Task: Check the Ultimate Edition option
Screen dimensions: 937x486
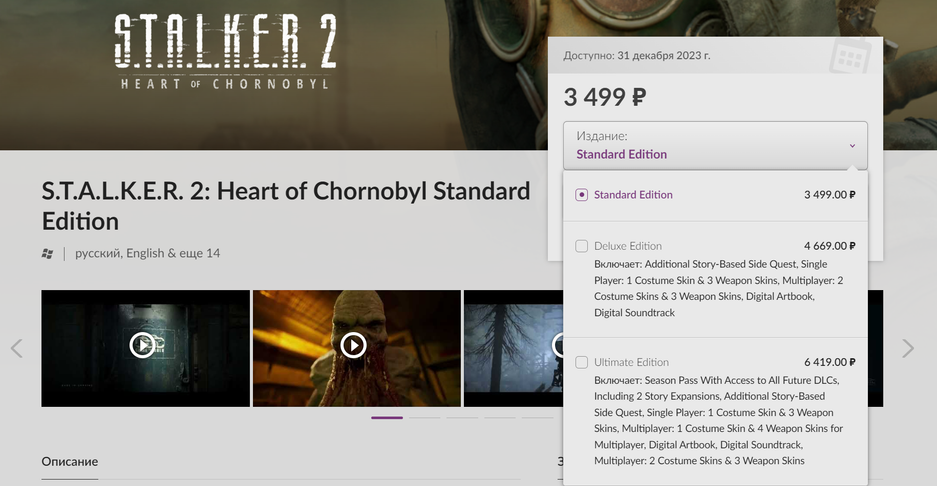Action: point(582,362)
